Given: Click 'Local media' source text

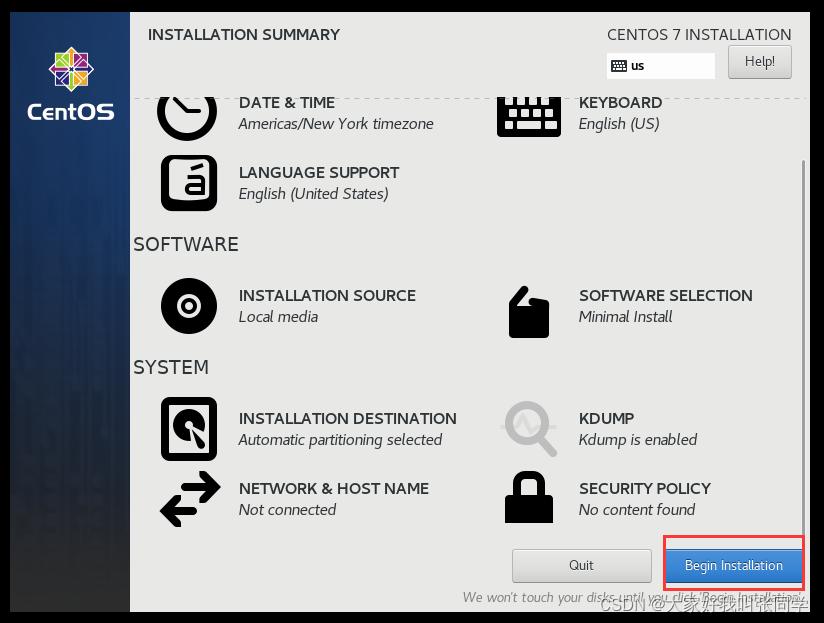Looking at the screenshot, I should 279,317.
